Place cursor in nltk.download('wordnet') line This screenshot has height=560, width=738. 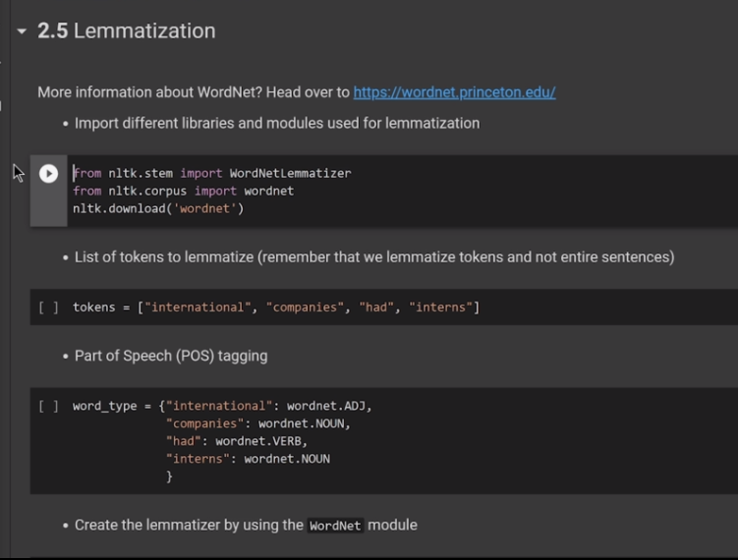click(x=157, y=208)
